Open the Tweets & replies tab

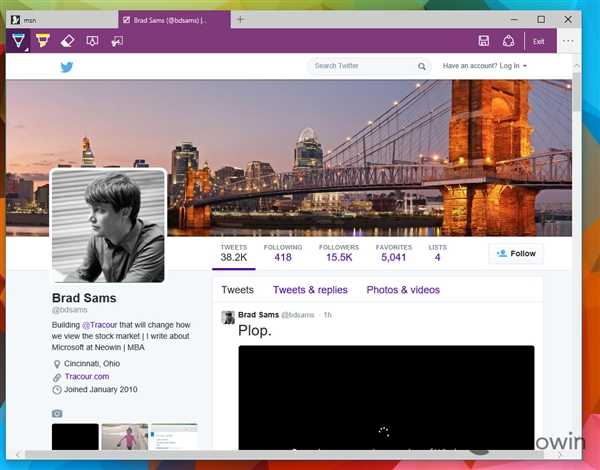coord(310,290)
